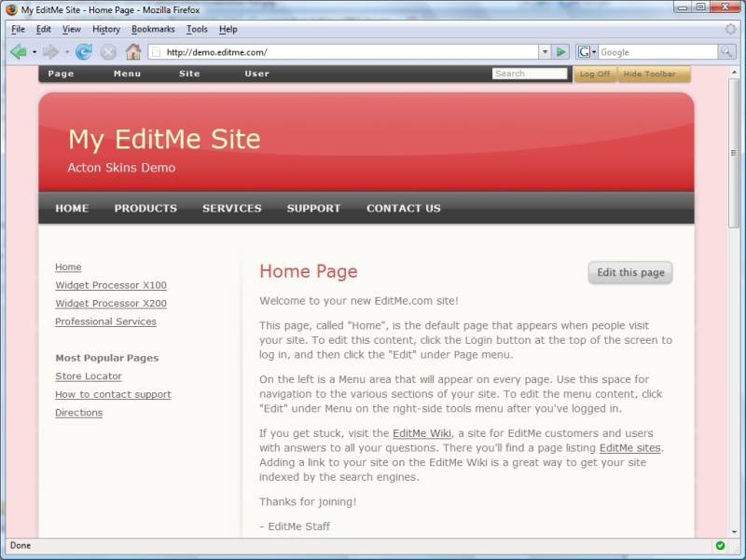Screen dimensions: 746x560
Task: Click the EditMe toolbar Search field
Action: click(530, 74)
